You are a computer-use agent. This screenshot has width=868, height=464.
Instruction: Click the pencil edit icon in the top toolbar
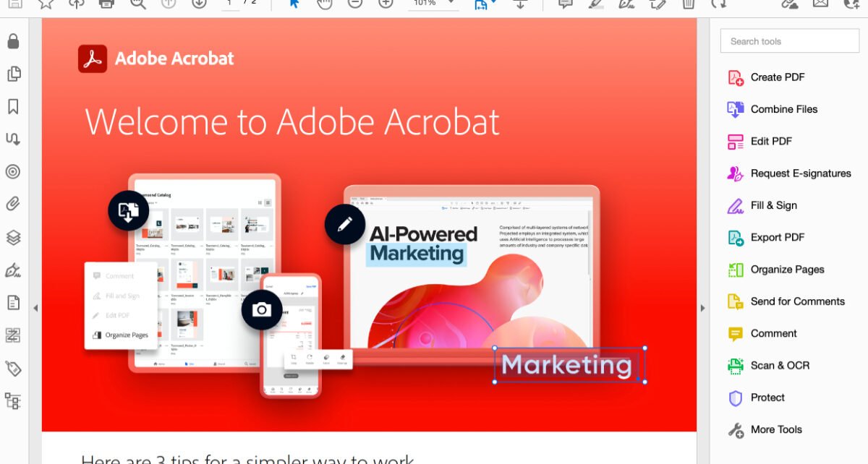click(658, 3)
